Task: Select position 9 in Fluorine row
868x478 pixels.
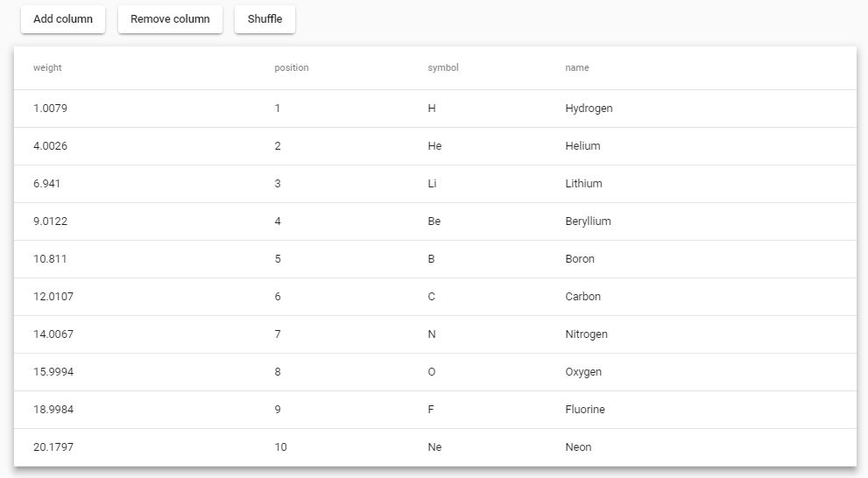Action: pos(278,410)
